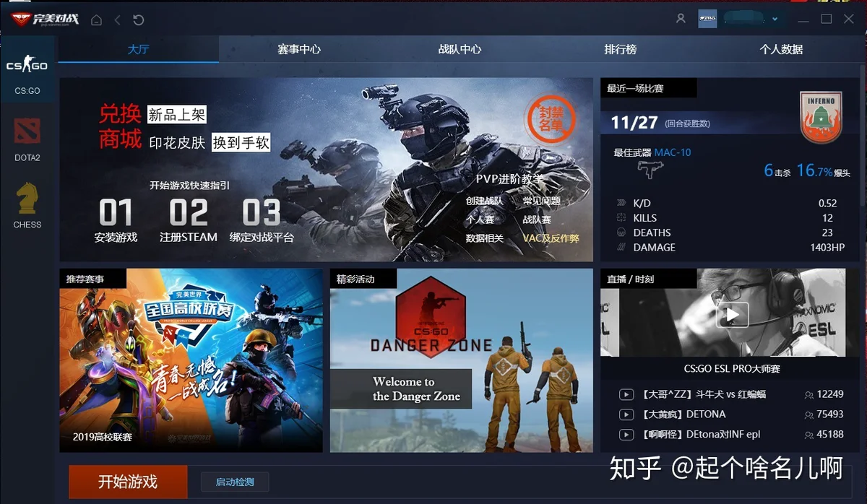This screenshot has height=504, width=867.
Task: Click the MAC-10 weapon silhouette icon
Action: [x=650, y=170]
